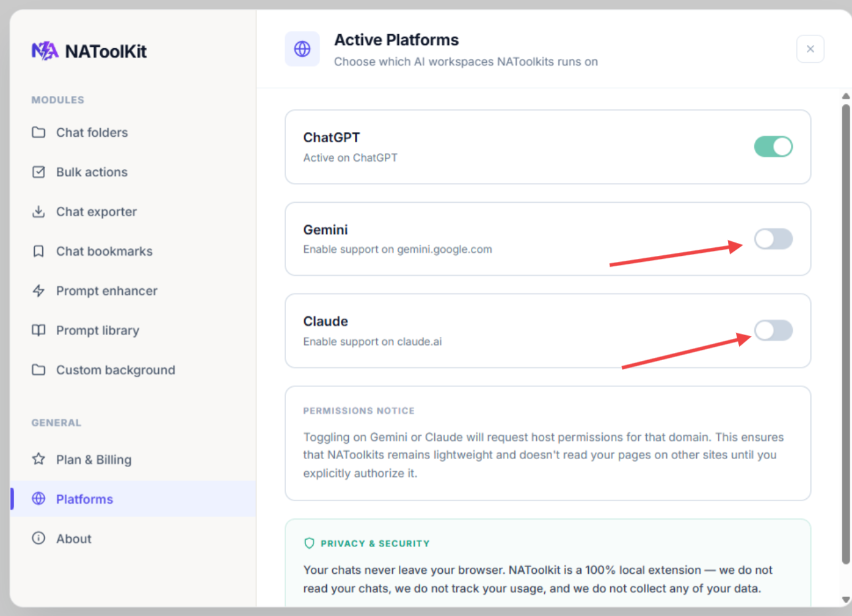Click the Custom background folder icon
This screenshot has height=616, width=852.
(x=38, y=370)
